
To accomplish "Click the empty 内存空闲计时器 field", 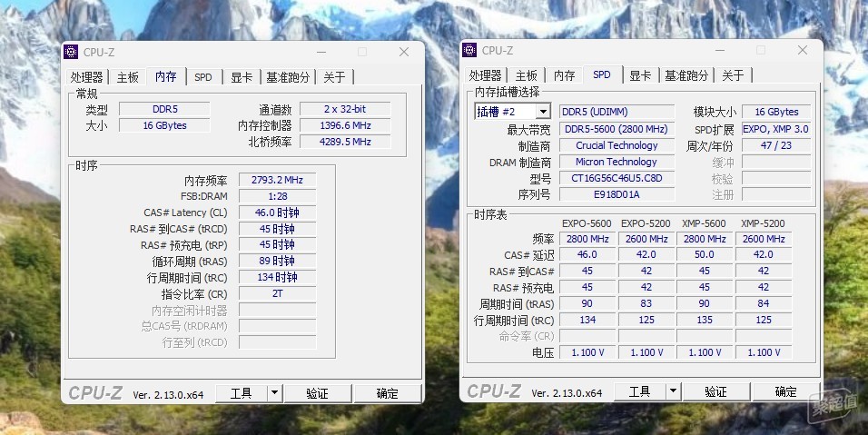I will (x=277, y=310).
